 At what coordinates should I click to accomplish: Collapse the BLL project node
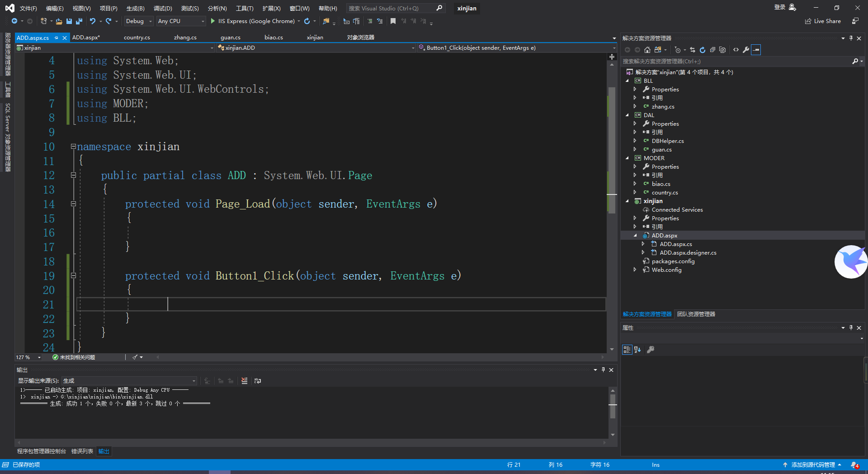point(627,81)
